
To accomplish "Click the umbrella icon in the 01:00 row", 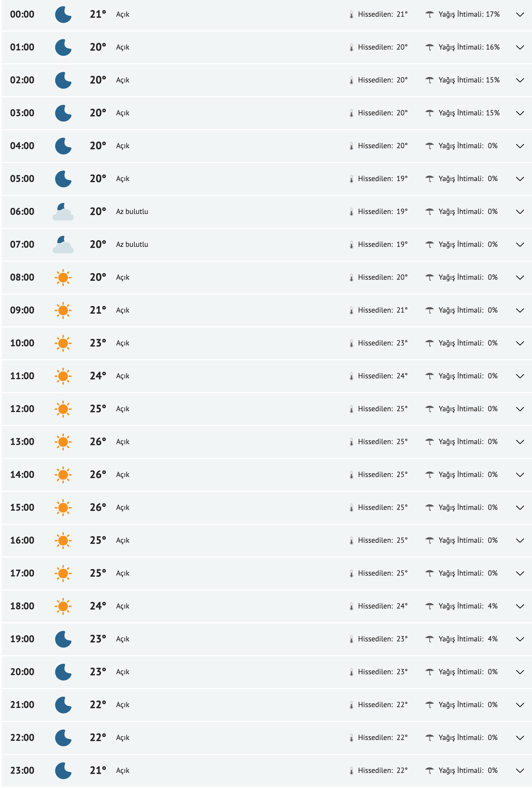I will [430, 47].
